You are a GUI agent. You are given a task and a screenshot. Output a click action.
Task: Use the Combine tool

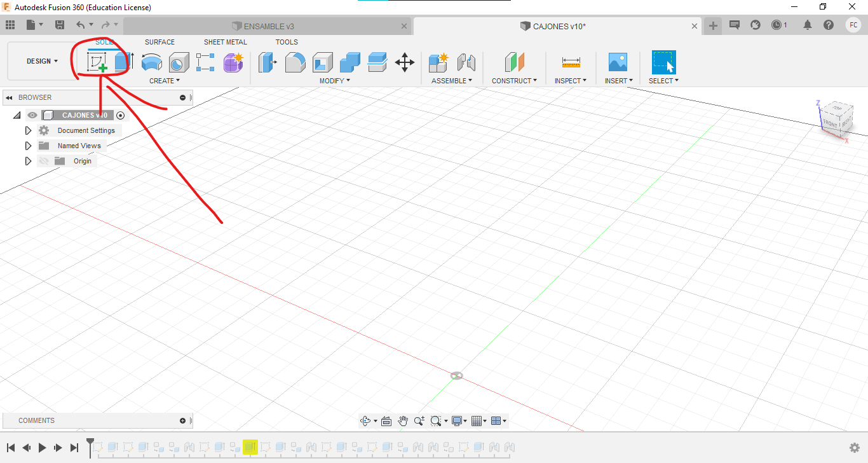tap(350, 62)
